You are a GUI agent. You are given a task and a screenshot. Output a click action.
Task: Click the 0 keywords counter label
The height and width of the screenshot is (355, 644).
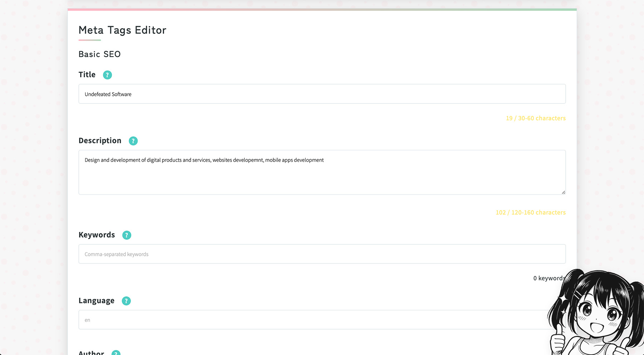point(548,278)
